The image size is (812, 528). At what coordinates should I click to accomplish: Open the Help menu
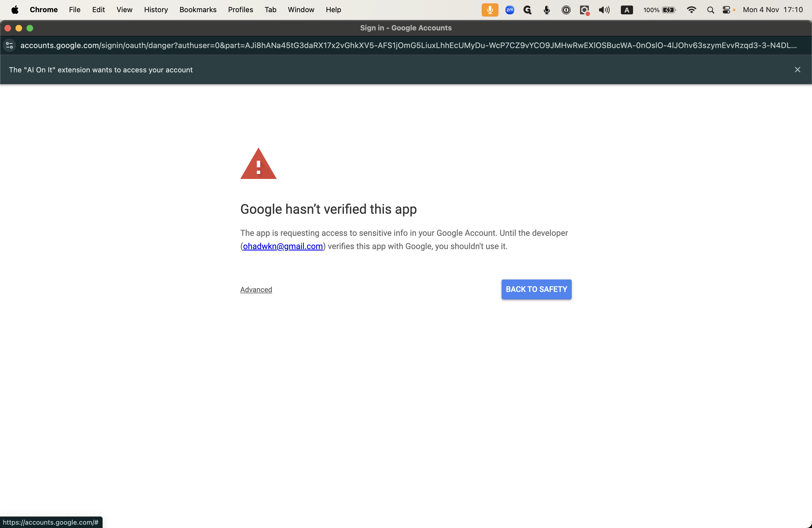[x=333, y=10]
